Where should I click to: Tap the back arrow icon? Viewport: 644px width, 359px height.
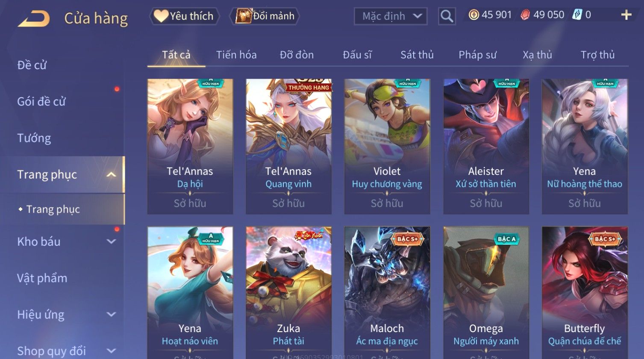pos(33,18)
